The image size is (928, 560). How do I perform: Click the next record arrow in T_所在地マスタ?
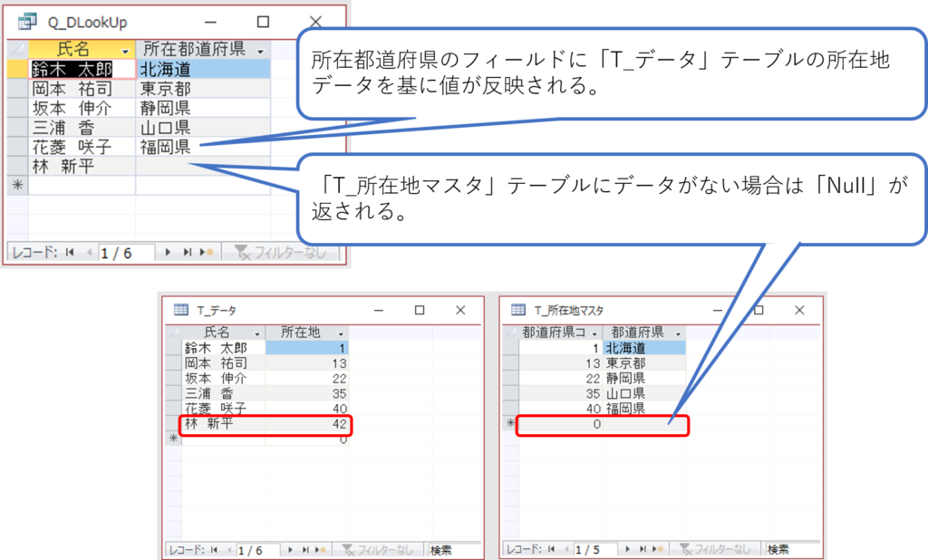tap(629, 549)
